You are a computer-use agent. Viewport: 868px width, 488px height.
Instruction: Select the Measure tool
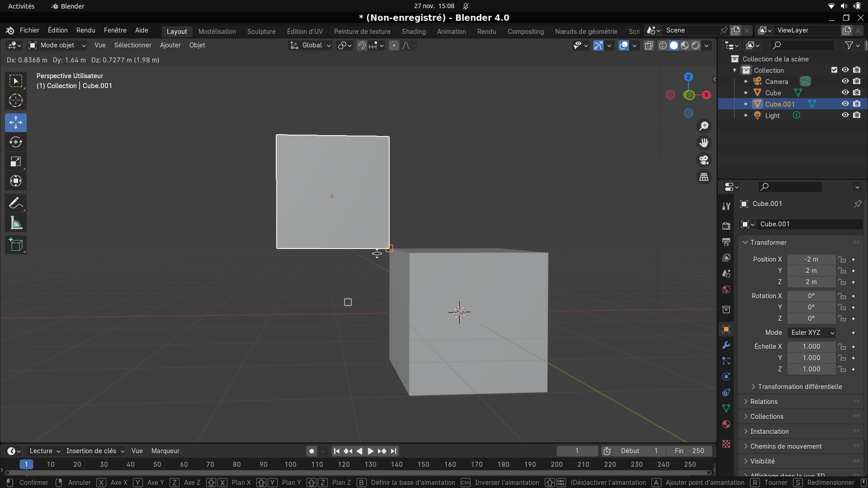pos(16,223)
